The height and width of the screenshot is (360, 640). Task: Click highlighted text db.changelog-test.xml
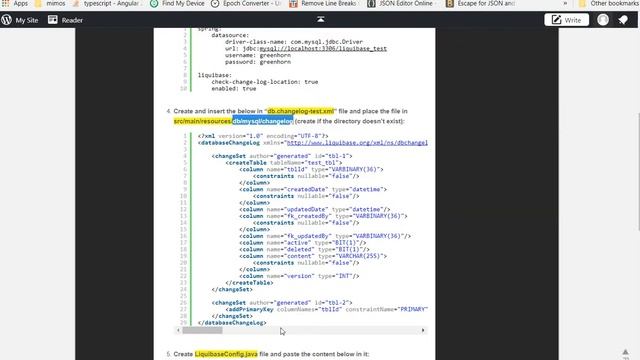[300, 111]
